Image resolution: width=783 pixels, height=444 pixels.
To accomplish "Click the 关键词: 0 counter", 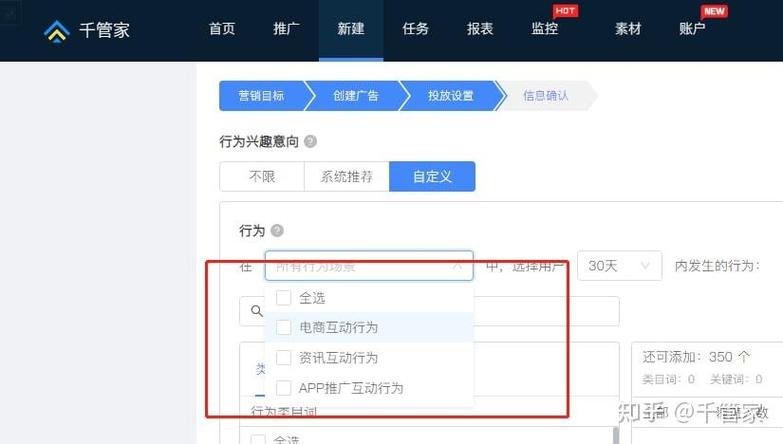I will click(736, 380).
